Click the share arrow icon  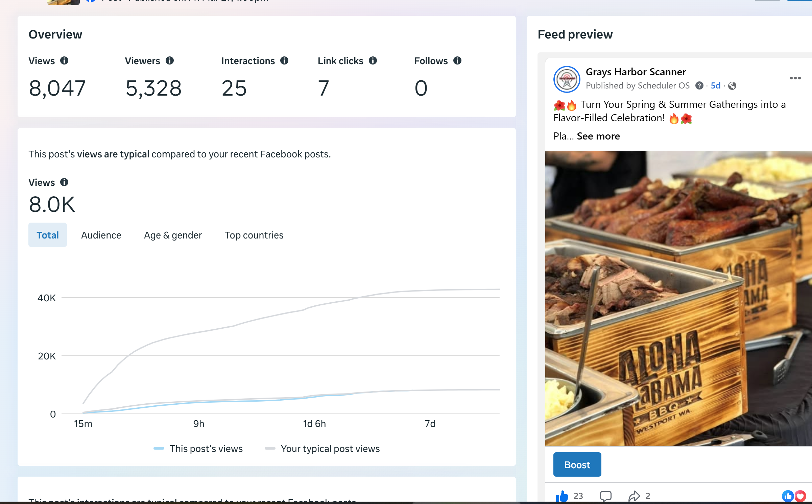[x=634, y=496]
